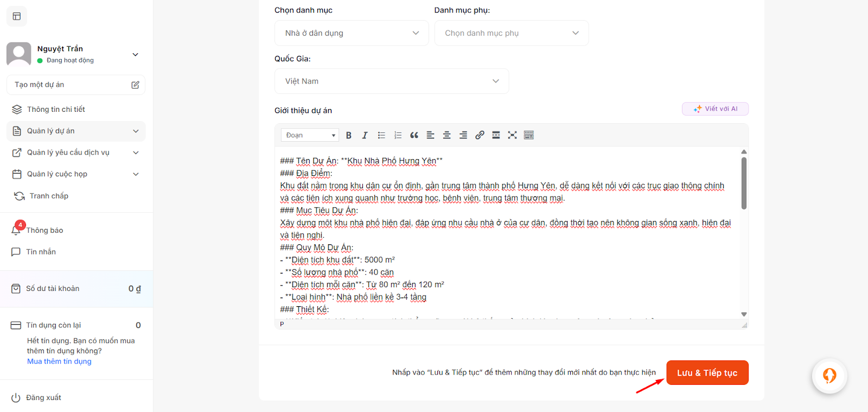Open the Việt Nam country dropdown
868x412 pixels.
(391, 81)
